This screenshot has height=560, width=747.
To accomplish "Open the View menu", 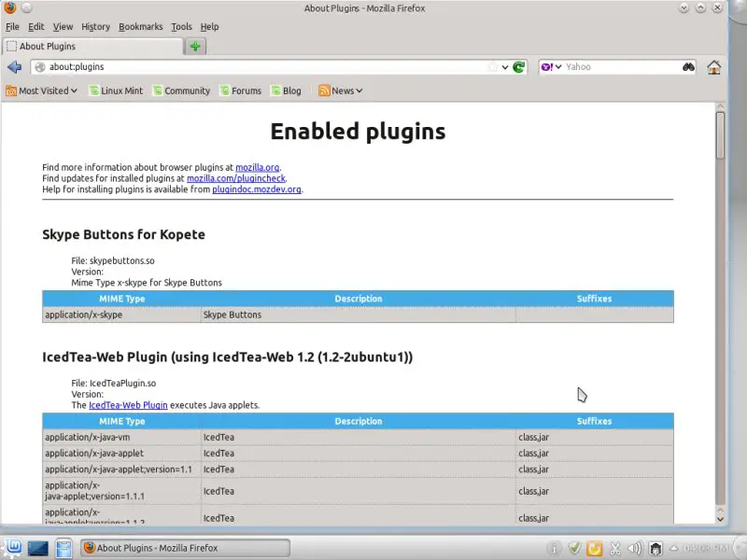I will (63, 27).
